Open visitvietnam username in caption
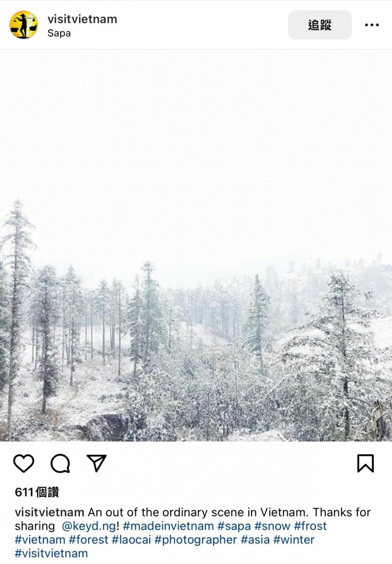 pos(50,512)
